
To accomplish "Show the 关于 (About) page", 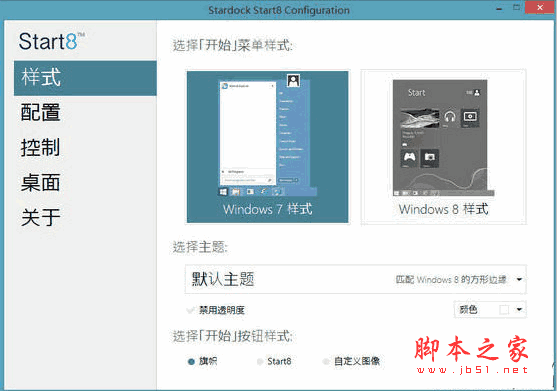I will point(40,217).
